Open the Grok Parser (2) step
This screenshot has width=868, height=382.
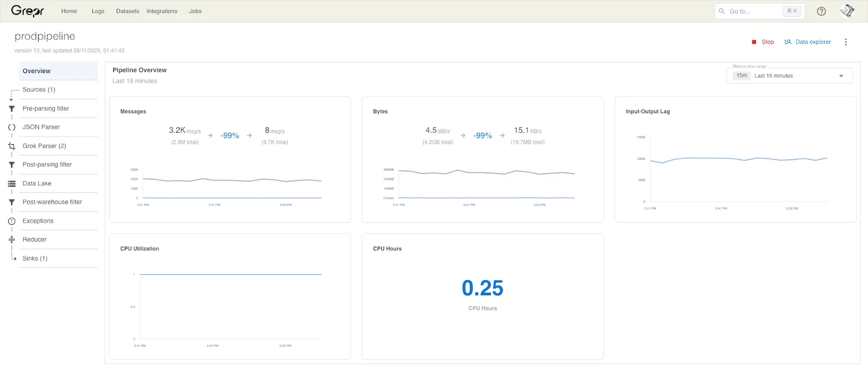58,146
